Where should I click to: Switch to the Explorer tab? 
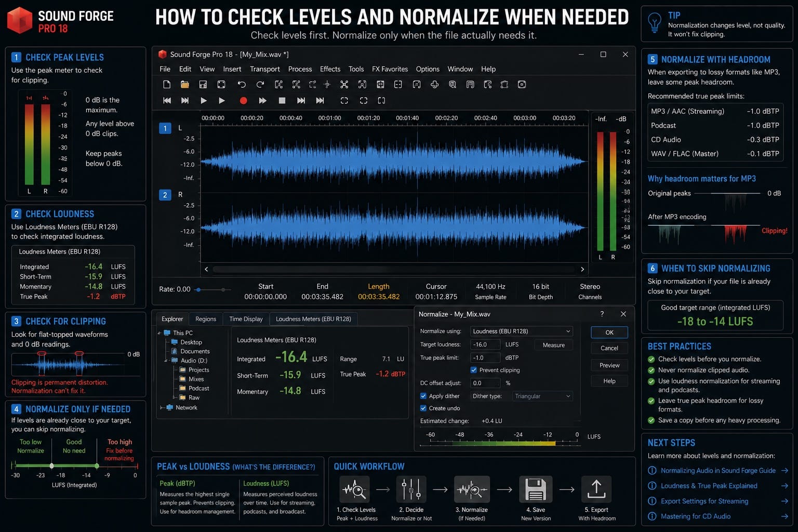pyautogui.click(x=172, y=319)
